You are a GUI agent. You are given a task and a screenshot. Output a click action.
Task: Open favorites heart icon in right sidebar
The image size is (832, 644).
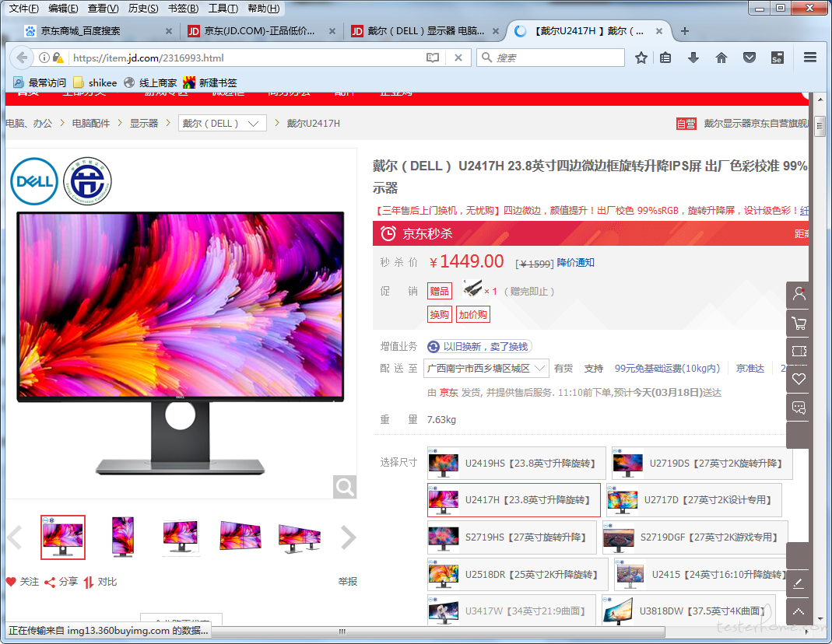click(x=799, y=379)
